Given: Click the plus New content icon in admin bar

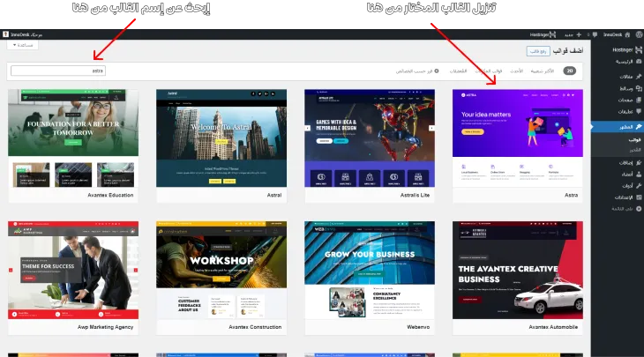Looking at the screenshot, I should (579, 35).
